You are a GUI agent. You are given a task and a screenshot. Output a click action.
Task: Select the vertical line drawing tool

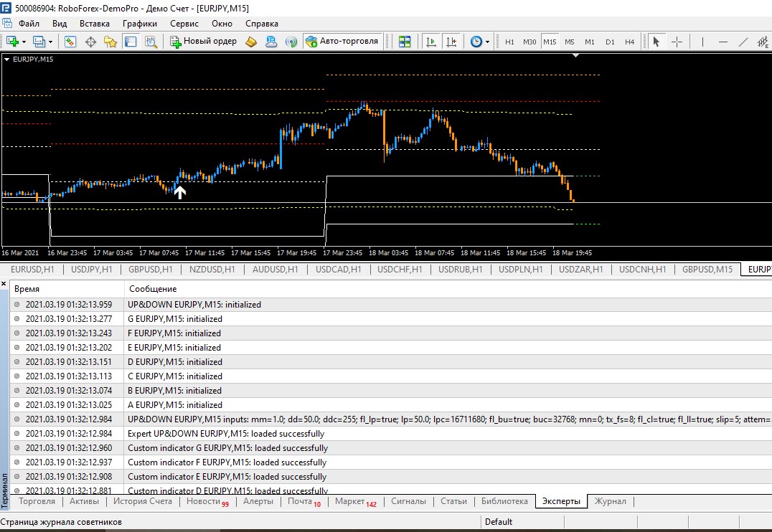pyautogui.click(x=702, y=42)
